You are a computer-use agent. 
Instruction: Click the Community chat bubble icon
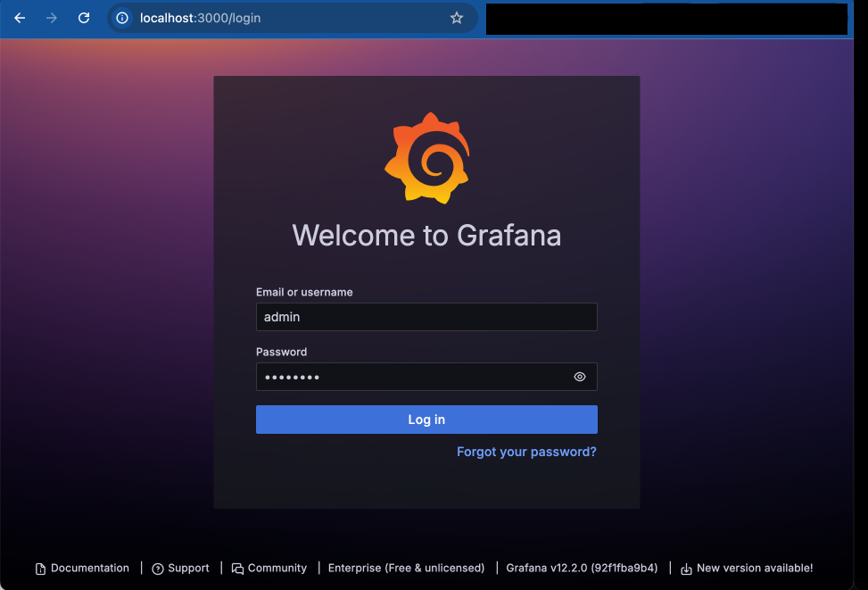point(236,568)
